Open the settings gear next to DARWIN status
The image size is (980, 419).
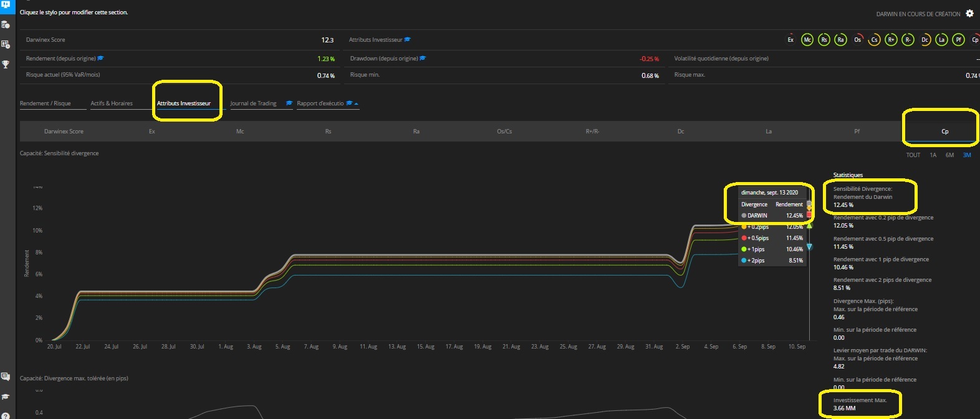click(969, 13)
